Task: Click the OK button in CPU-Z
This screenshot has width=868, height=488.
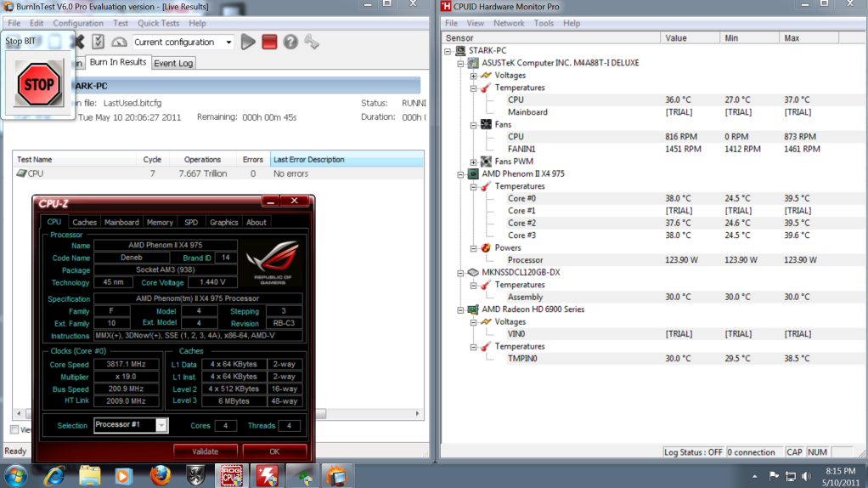Action: pyautogui.click(x=274, y=451)
